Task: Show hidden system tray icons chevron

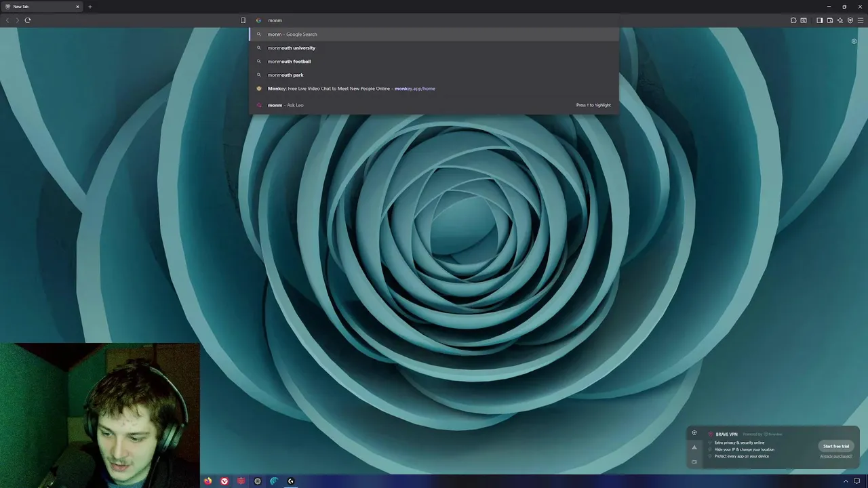Action: tap(845, 481)
